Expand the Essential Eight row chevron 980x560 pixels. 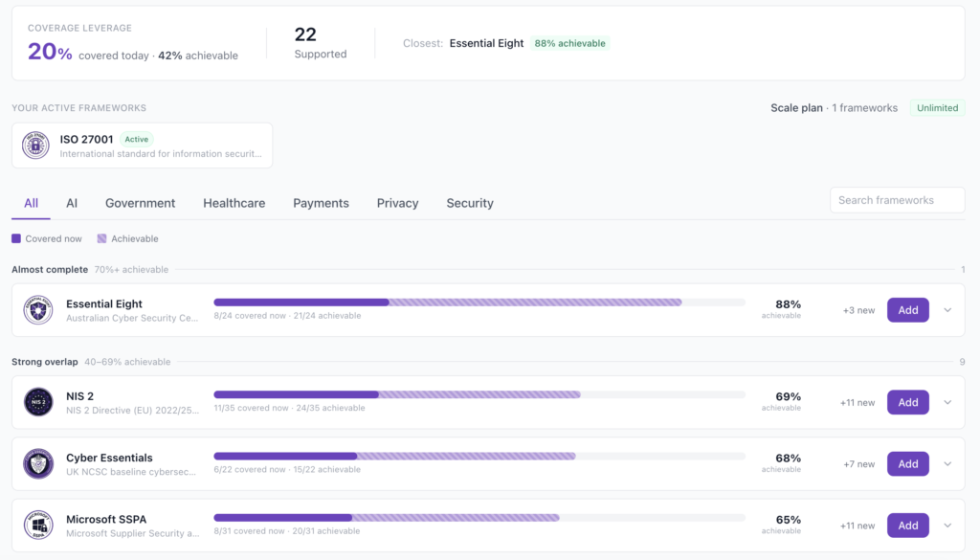947,310
